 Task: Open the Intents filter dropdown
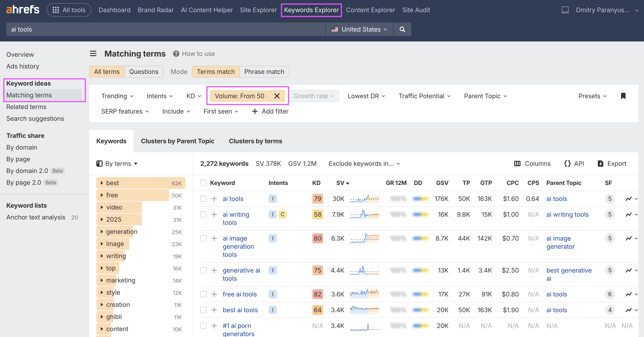pyautogui.click(x=160, y=96)
